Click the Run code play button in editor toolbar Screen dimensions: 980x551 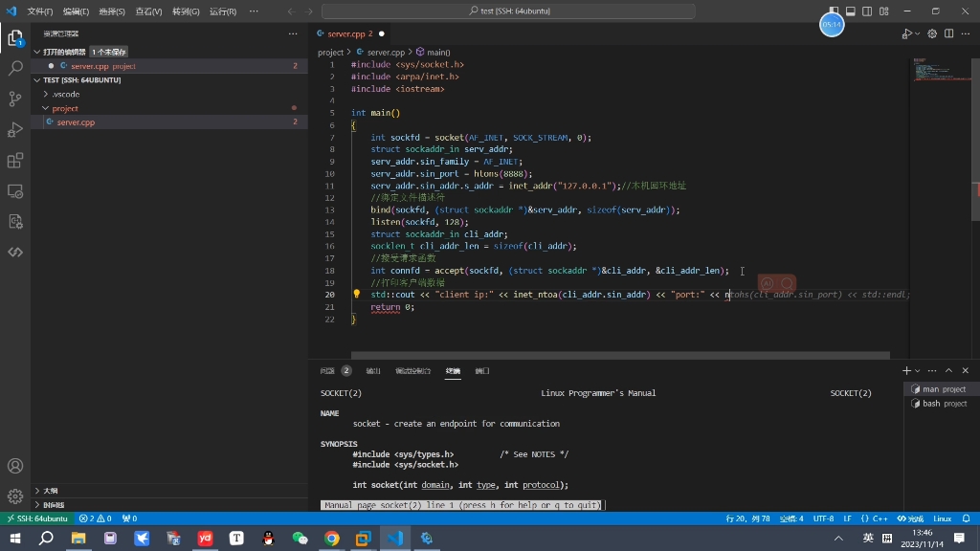906,33
